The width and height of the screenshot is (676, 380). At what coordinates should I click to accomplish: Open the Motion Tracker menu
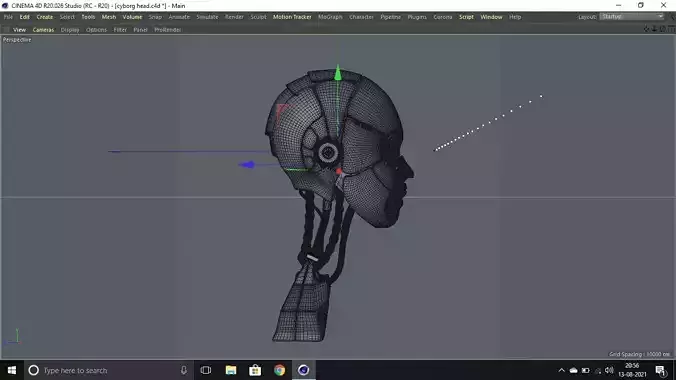click(x=292, y=17)
